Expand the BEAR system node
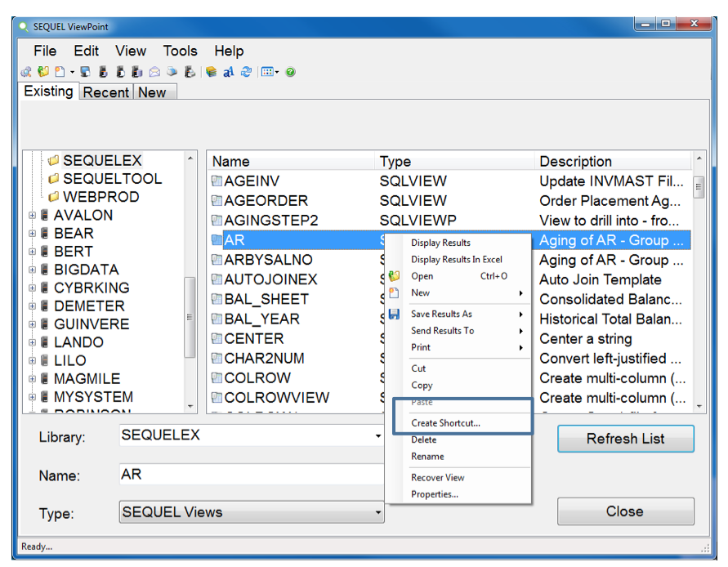This screenshot has height=567, width=728. pos(32,233)
